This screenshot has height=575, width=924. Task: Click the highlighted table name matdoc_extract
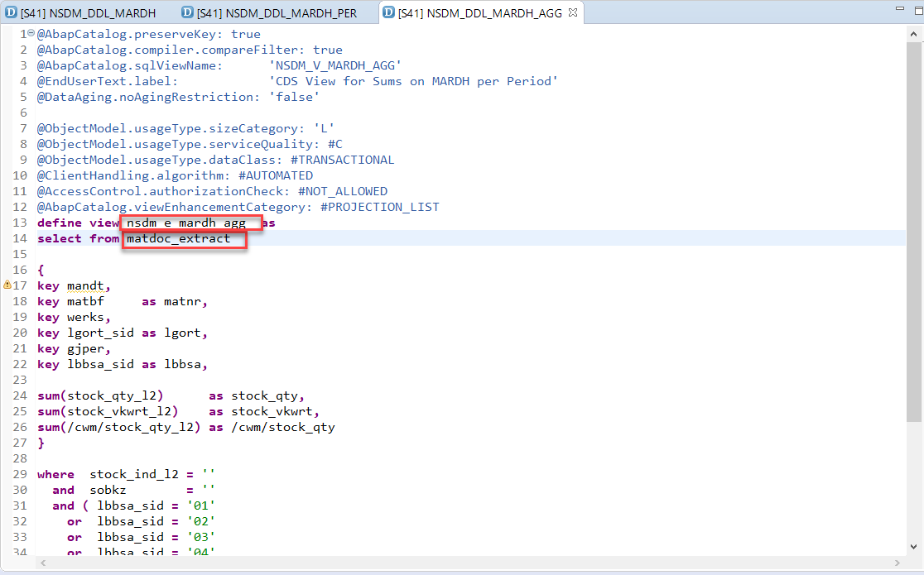tap(179, 239)
